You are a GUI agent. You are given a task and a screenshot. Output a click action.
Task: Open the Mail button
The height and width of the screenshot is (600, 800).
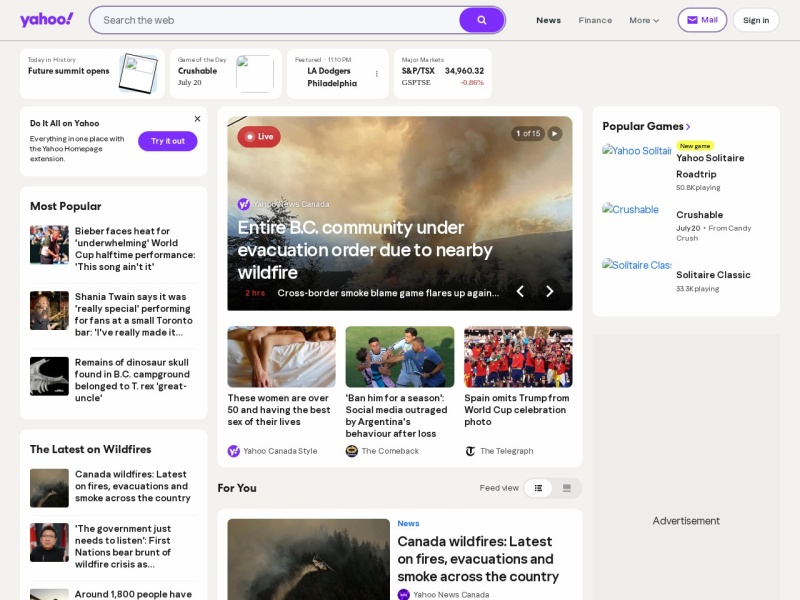pyautogui.click(x=702, y=20)
